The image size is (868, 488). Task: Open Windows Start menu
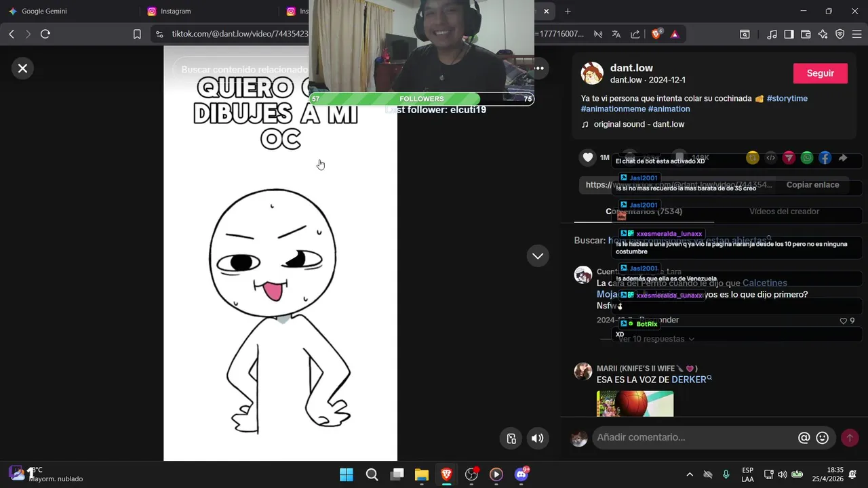click(347, 474)
